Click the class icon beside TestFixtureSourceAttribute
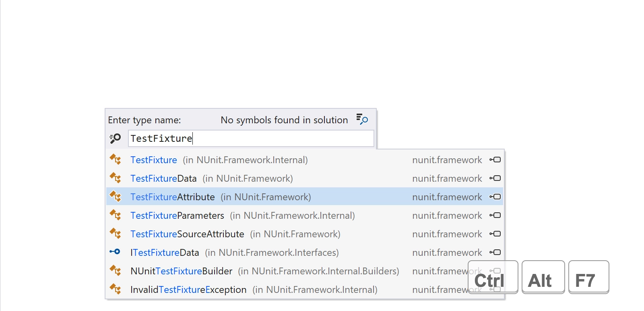The image size is (644, 311). pyautogui.click(x=116, y=234)
